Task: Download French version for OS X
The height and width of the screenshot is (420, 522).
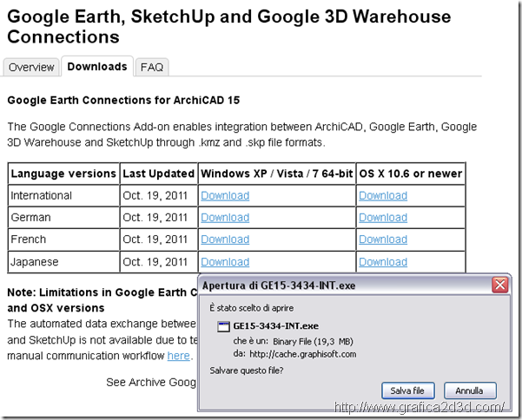Action: pyautogui.click(x=383, y=240)
